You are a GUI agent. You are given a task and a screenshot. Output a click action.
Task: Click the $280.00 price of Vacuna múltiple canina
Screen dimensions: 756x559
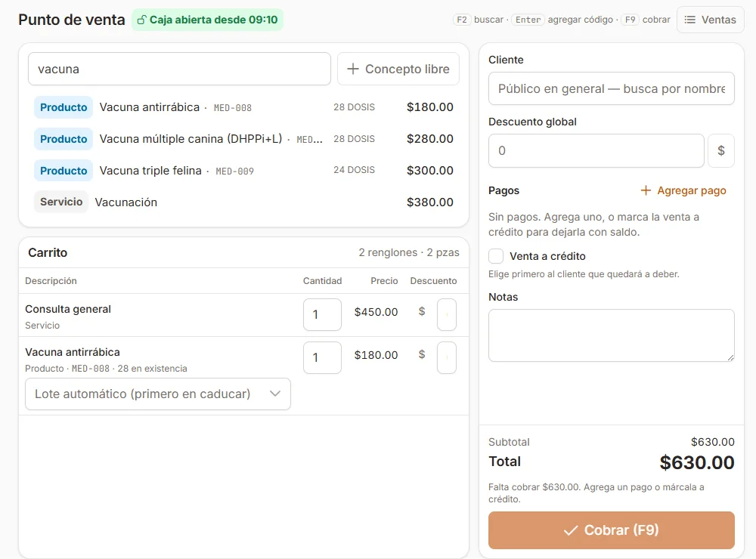pyautogui.click(x=429, y=139)
